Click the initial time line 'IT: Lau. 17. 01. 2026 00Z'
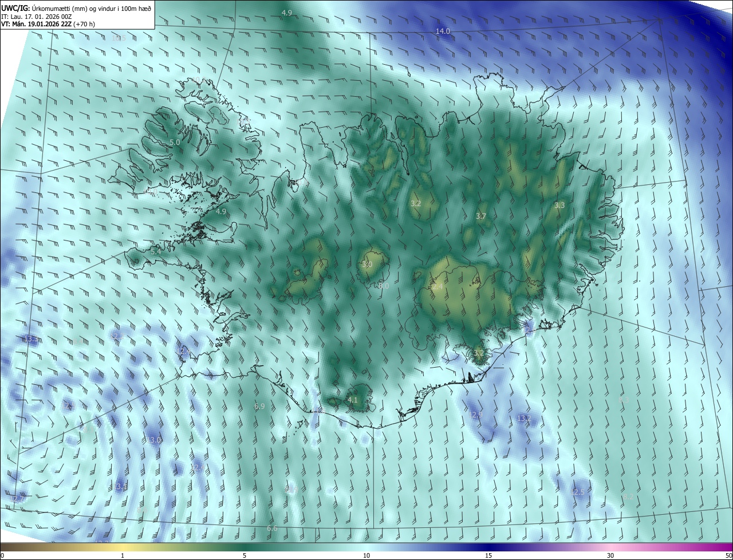 (36, 16)
